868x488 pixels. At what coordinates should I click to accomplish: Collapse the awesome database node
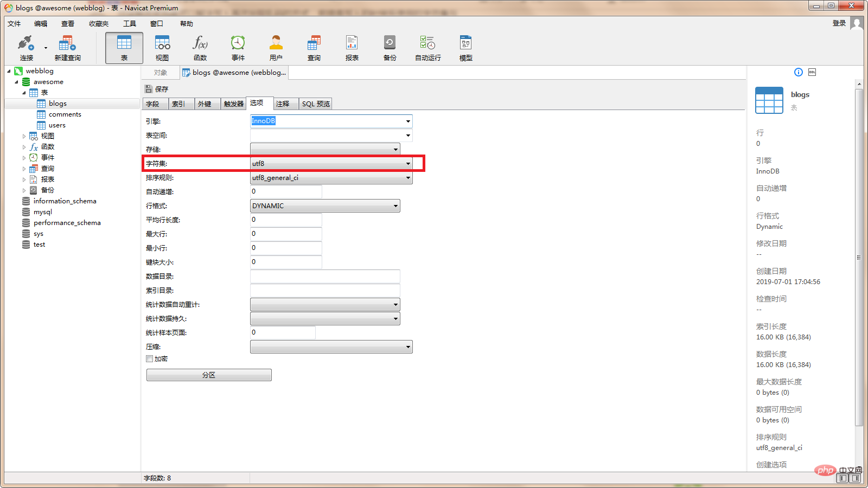tap(16, 82)
